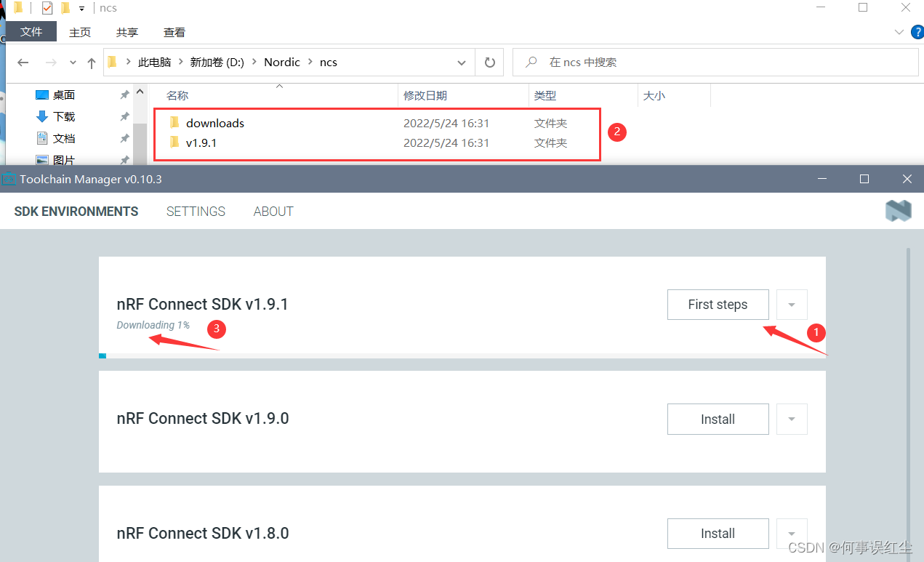This screenshot has width=924, height=562.
Task: Click nRF Connect SDK v1.9.0 title
Action: click(202, 419)
